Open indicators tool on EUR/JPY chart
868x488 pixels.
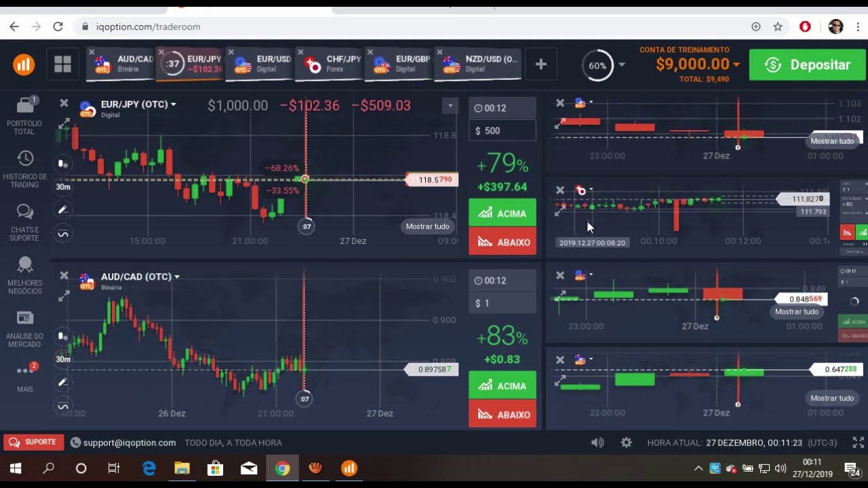point(63,234)
